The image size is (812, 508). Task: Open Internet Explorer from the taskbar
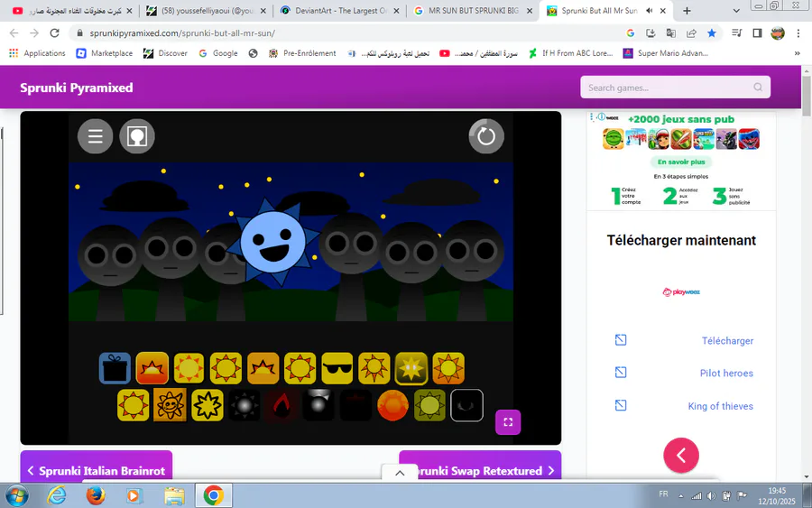[x=56, y=495]
